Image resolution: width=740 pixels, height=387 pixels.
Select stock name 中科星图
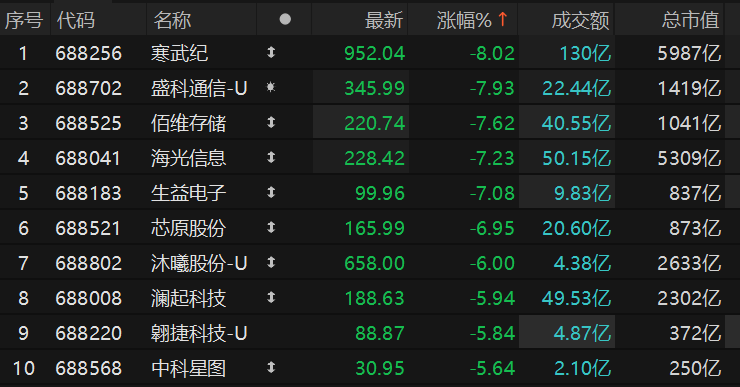coord(189,368)
